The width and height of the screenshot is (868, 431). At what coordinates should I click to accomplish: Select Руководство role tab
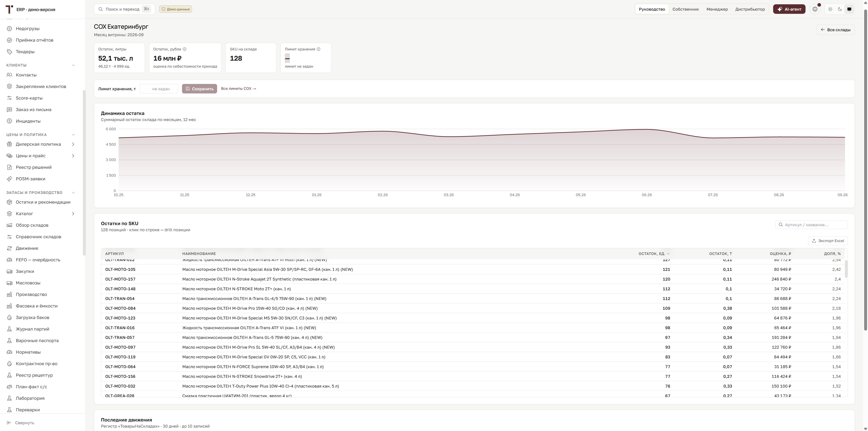point(652,9)
